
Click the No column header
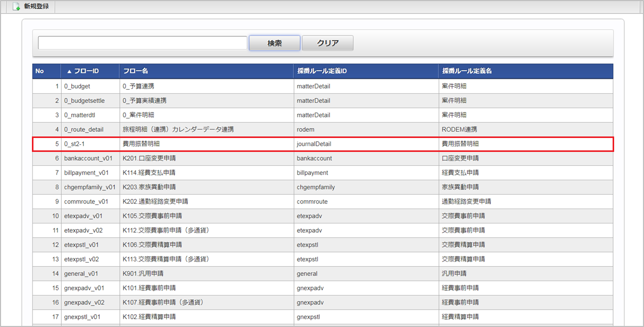40,71
